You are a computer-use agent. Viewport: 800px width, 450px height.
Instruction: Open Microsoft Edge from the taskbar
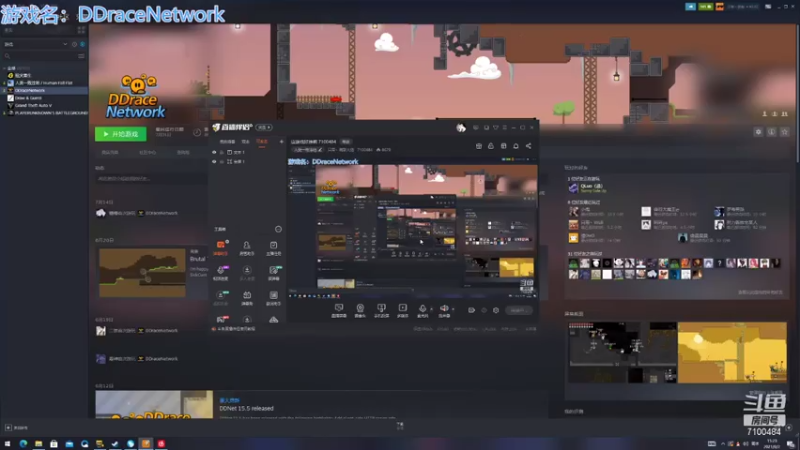coord(23,444)
